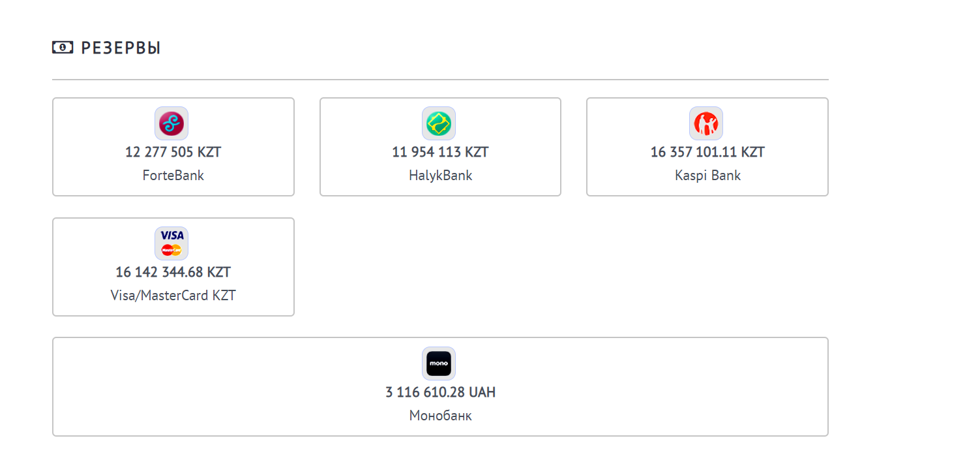Image resolution: width=980 pixels, height=466 pixels.
Task: Click the 16 357 101.11 KZT reserve amount
Action: [x=708, y=152]
